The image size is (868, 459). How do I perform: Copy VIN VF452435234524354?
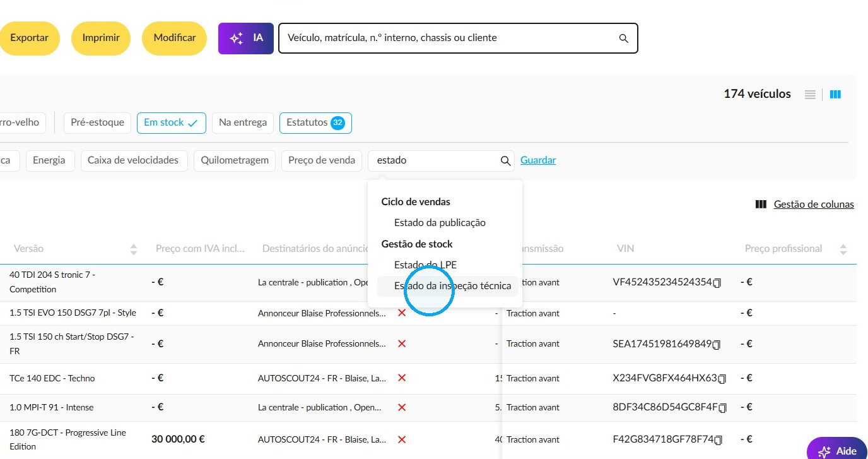tap(717, 283)
